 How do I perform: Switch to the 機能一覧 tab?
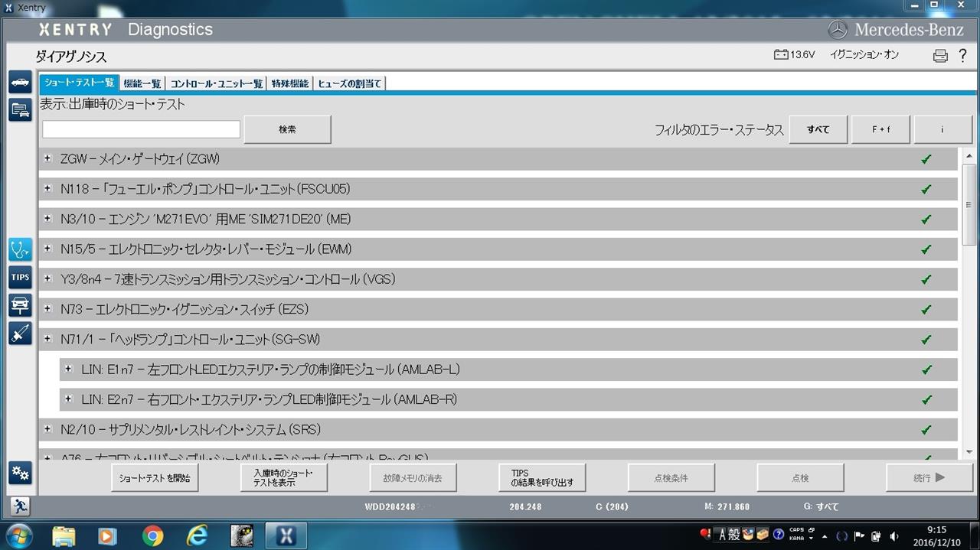pyautogui.click(x=142, y=83)
